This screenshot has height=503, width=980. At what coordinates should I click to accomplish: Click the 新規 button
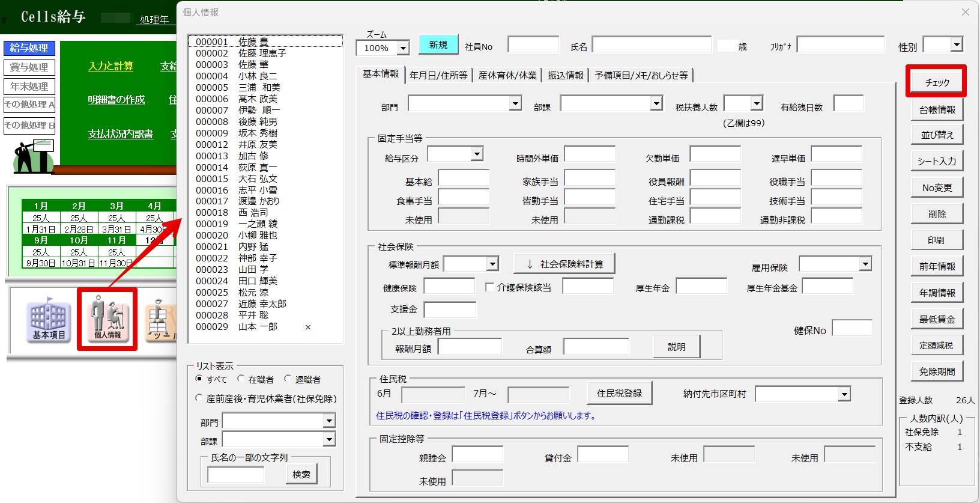pyautogui.click(x=438, y=45)
